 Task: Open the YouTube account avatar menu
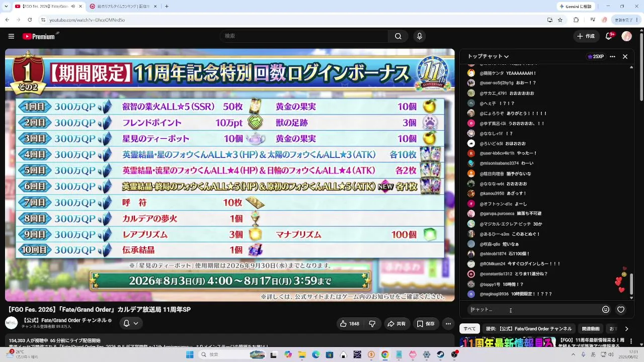coord(626,36)
